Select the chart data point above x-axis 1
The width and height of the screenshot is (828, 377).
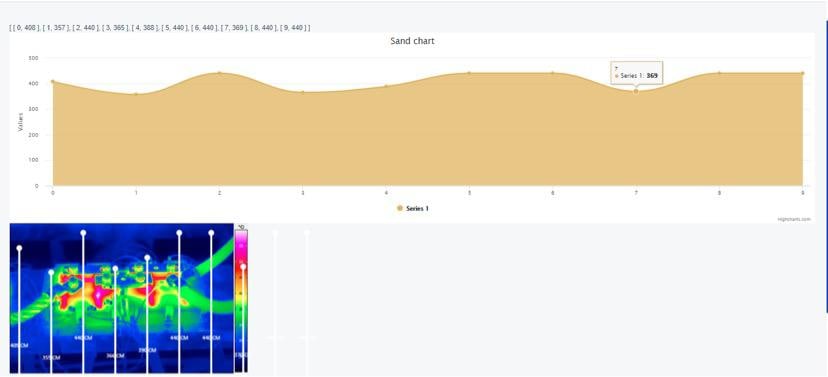click(136, 95)
